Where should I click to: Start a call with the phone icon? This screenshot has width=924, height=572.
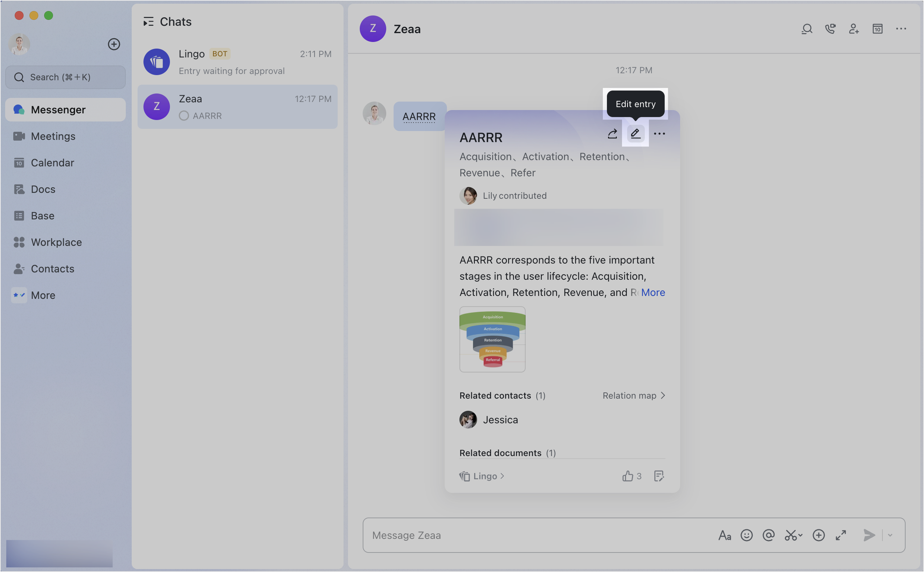830,29
